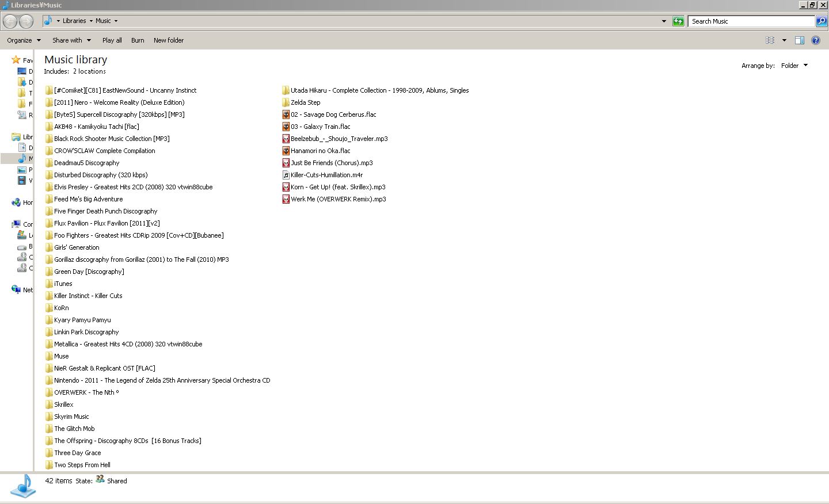
Task: Click inside the Search Music field
Action: [752, 21]
